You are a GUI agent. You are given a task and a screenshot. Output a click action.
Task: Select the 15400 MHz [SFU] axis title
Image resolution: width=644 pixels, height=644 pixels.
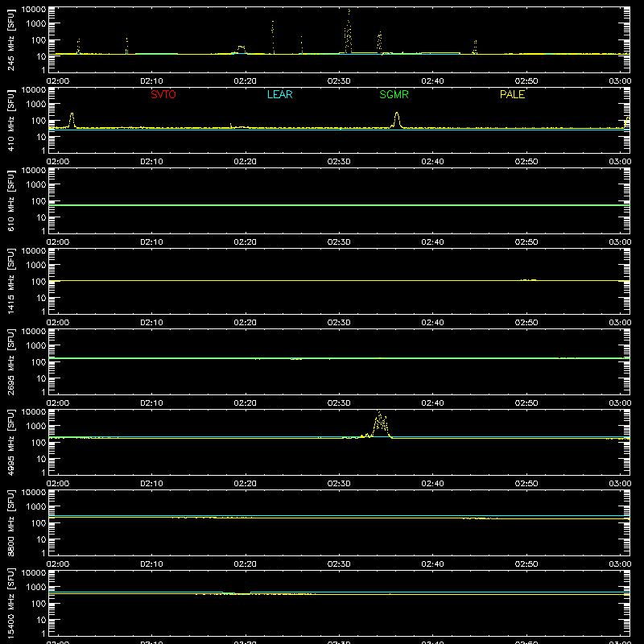tap(10, 603)
